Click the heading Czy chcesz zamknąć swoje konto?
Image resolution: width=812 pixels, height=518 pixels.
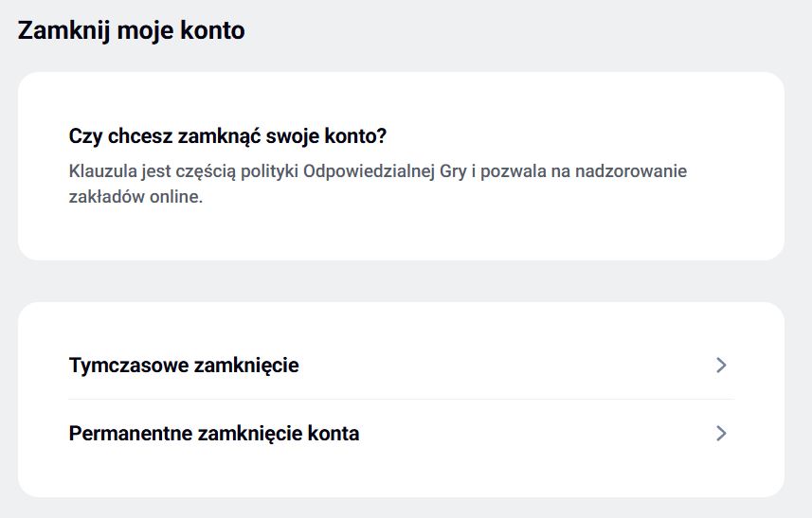point(227,136)
